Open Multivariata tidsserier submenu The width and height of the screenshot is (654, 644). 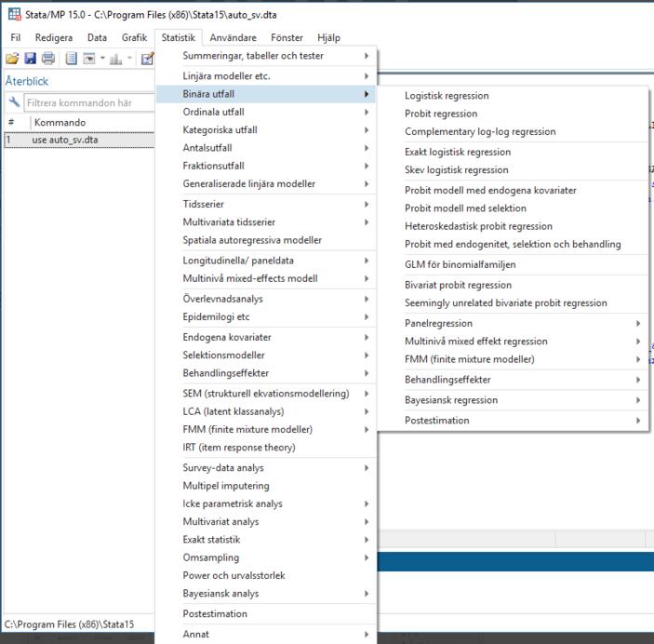266,222
